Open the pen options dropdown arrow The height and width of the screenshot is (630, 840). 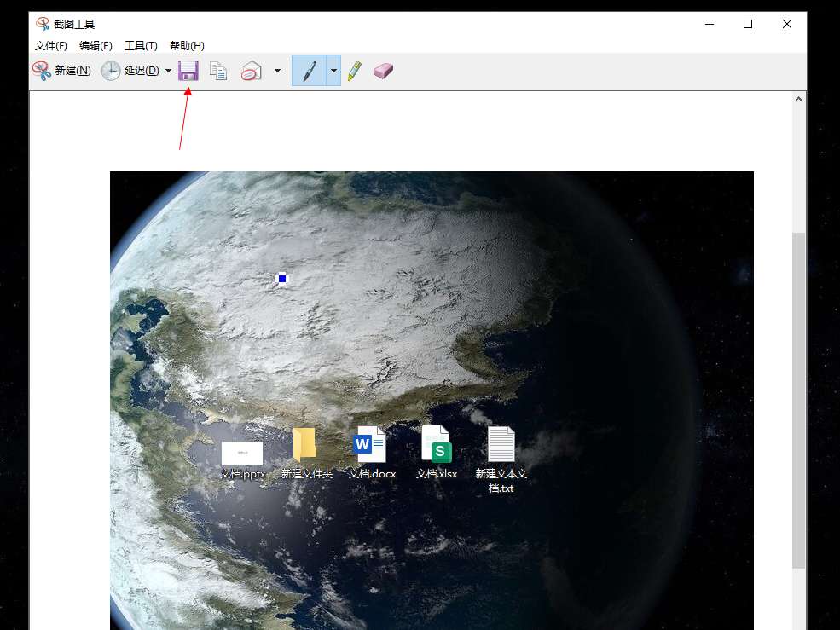click(333, 71)
